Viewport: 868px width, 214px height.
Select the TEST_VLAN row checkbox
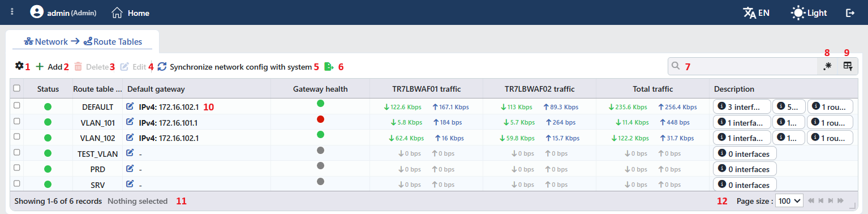[x=16, y=152]
